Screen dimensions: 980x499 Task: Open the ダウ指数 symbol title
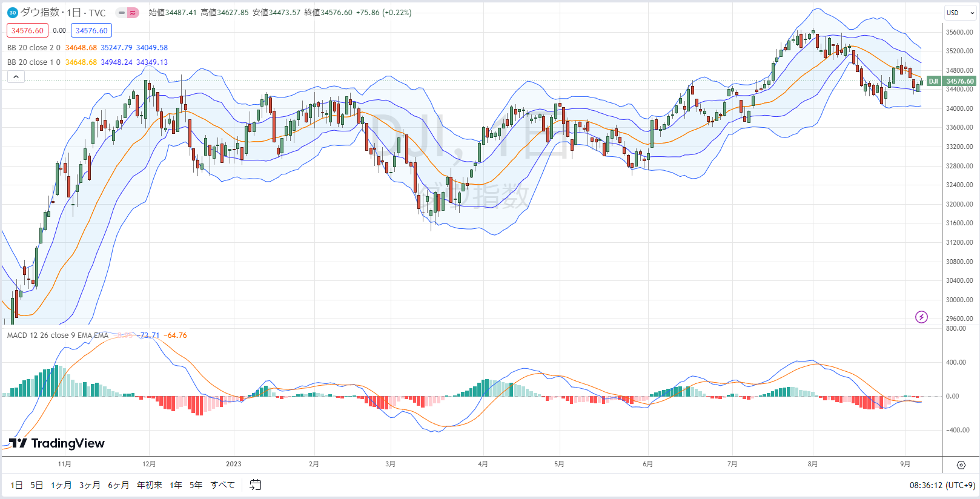63,13
